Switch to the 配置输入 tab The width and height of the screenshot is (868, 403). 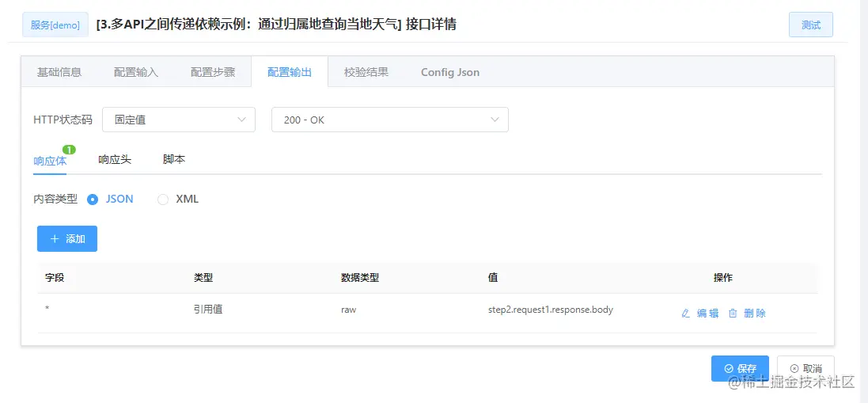(136, 72)
